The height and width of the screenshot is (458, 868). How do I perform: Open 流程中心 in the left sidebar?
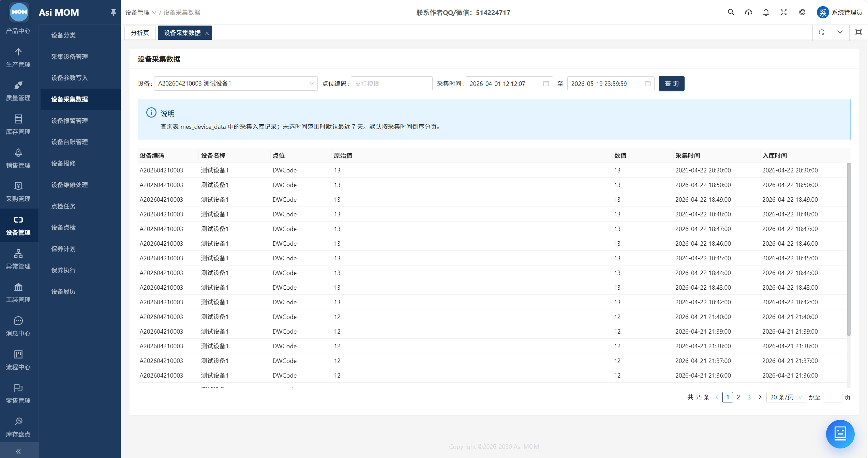(19, 360)
